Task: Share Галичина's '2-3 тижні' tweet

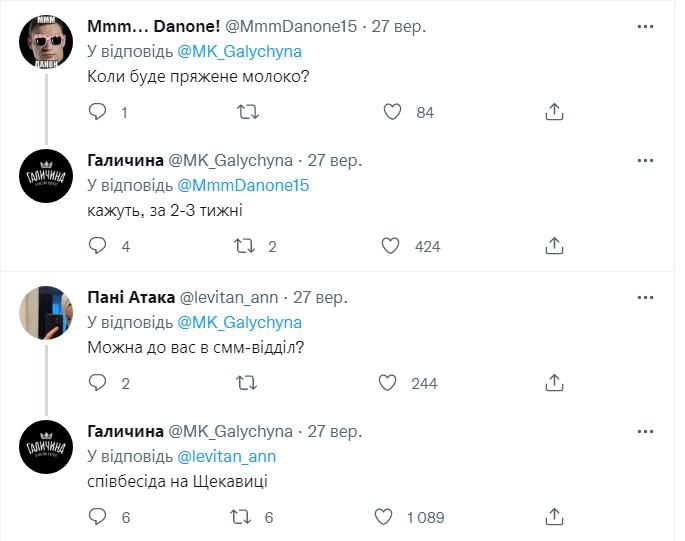Action: pos(555,246)
